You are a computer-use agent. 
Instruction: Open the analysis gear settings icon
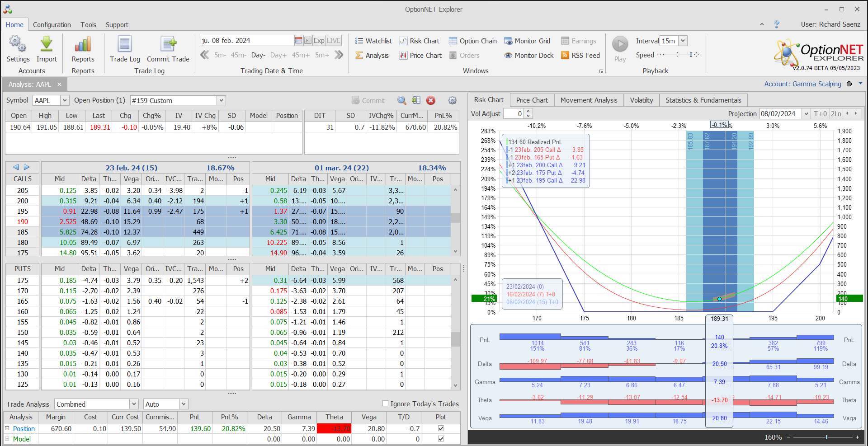[x=452, y=100]
